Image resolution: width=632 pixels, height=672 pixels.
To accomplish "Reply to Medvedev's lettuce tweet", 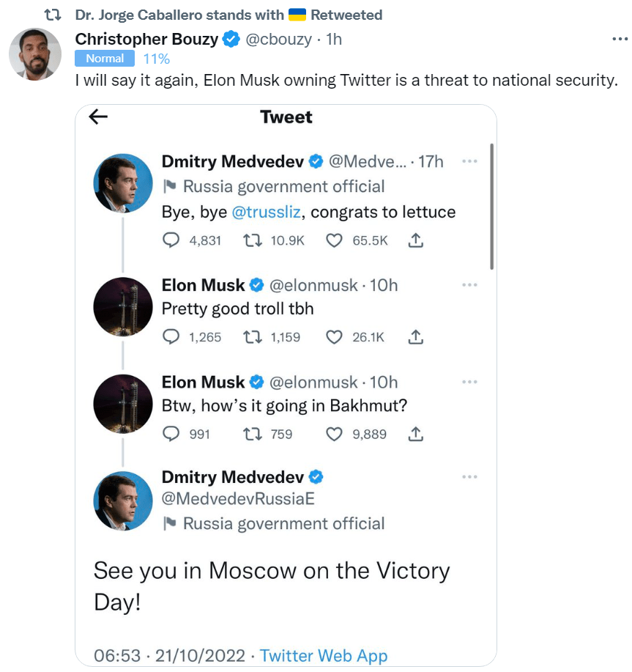I will coord(171,240).
